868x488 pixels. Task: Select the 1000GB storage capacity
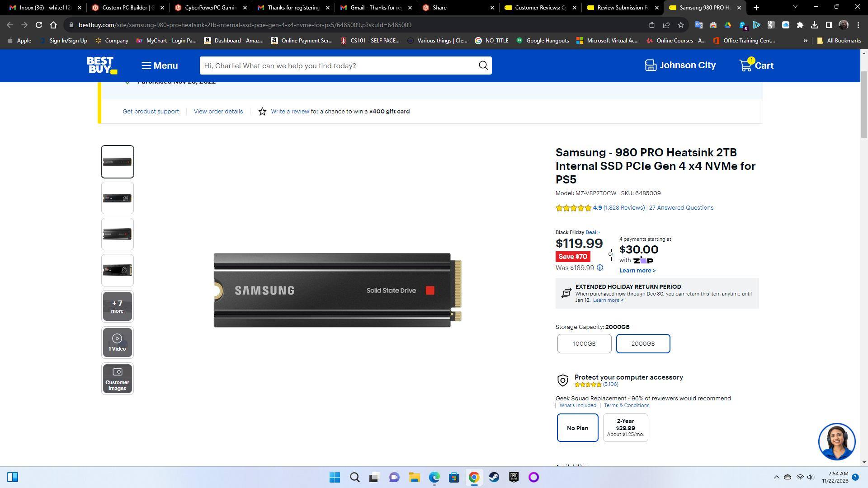(x=584, y=344)
